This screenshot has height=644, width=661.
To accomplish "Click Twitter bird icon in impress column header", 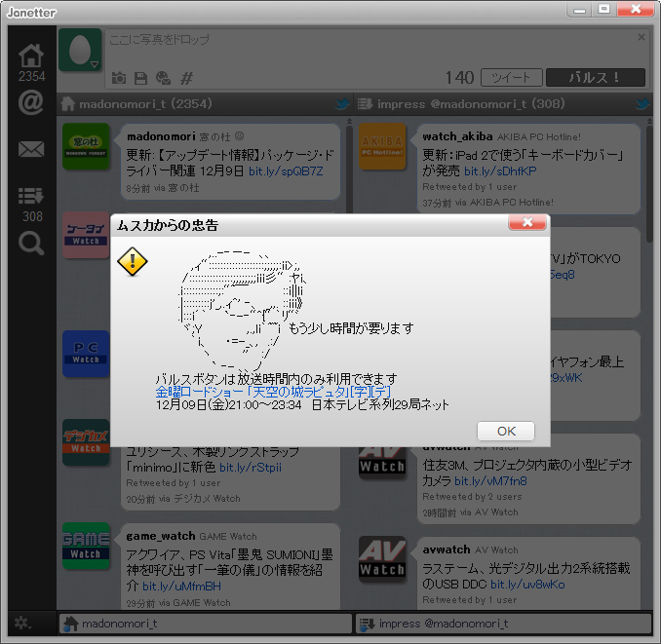I will (x=642, y=103).
